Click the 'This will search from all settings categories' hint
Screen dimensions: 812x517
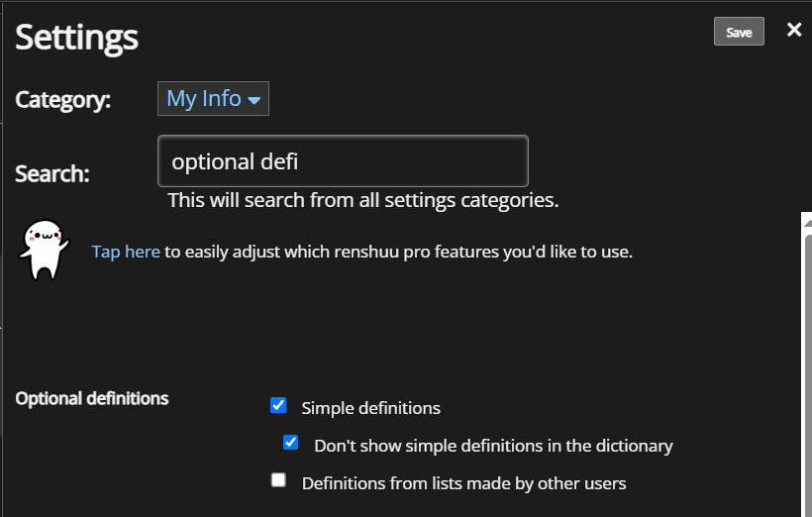point(363,200)
